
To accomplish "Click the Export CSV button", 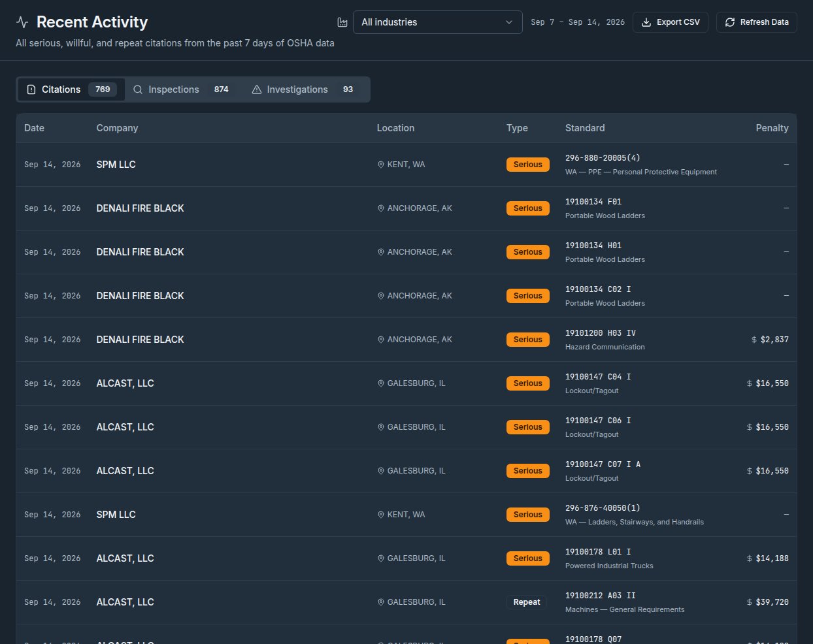I will point(671,22).
